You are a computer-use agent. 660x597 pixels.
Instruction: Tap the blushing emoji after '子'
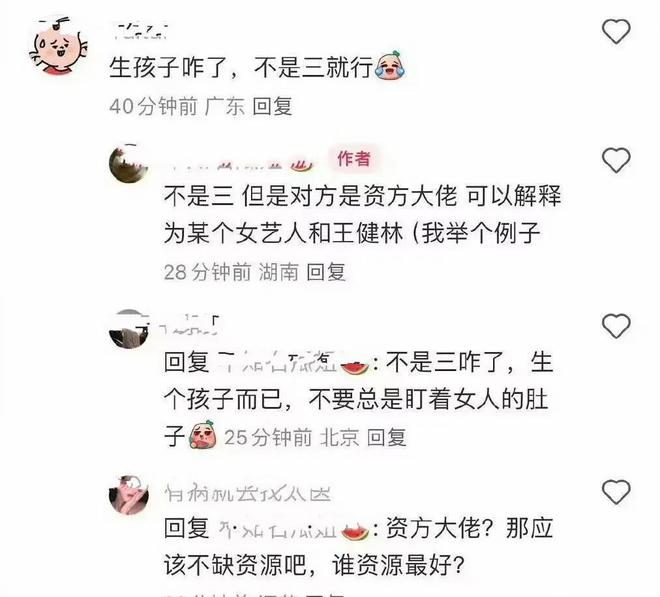pyautogui.click(x=203, y=434)
